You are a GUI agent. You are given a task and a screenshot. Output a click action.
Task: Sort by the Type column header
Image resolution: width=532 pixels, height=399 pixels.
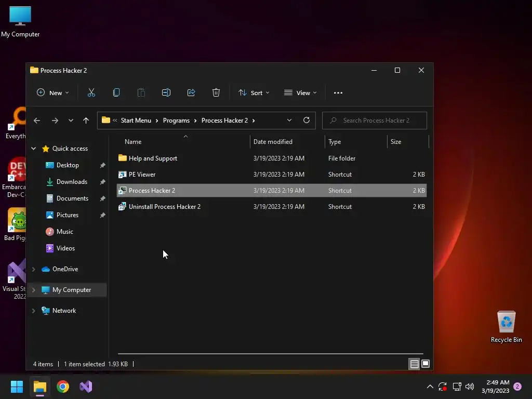click(356, 141)
